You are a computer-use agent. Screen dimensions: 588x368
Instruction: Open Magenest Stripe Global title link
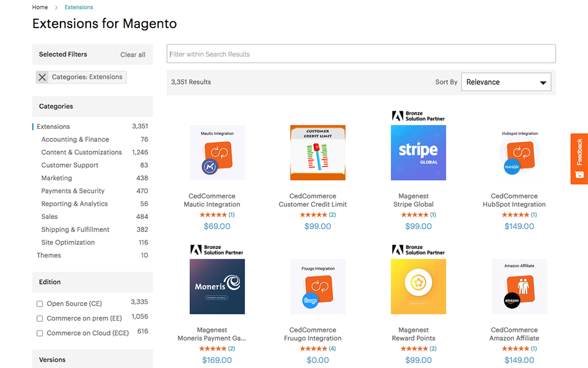[413, 200]
